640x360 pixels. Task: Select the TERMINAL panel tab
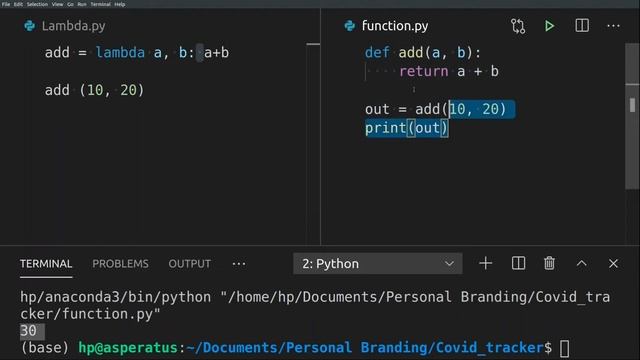(46, 264)
